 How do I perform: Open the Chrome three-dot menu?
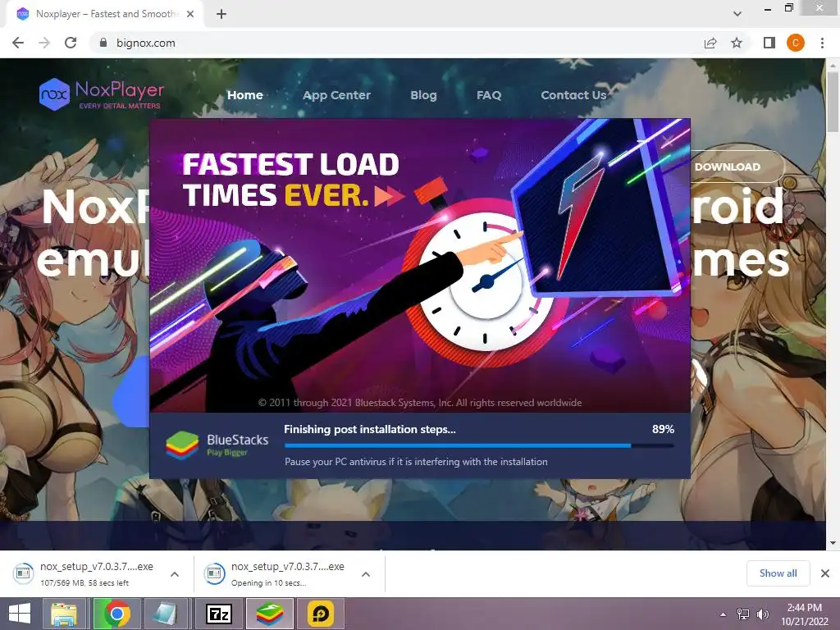[x=822, y=43]
